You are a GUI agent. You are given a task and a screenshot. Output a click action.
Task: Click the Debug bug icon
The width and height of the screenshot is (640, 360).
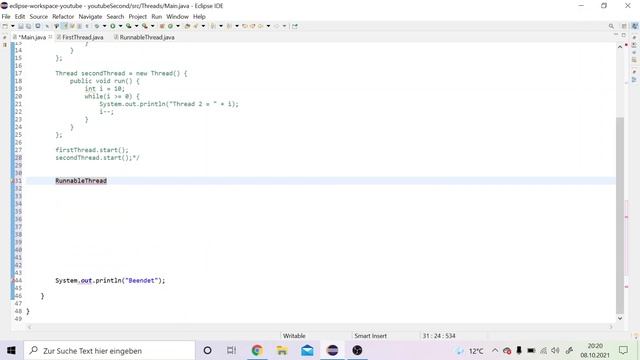pos(97,26)
